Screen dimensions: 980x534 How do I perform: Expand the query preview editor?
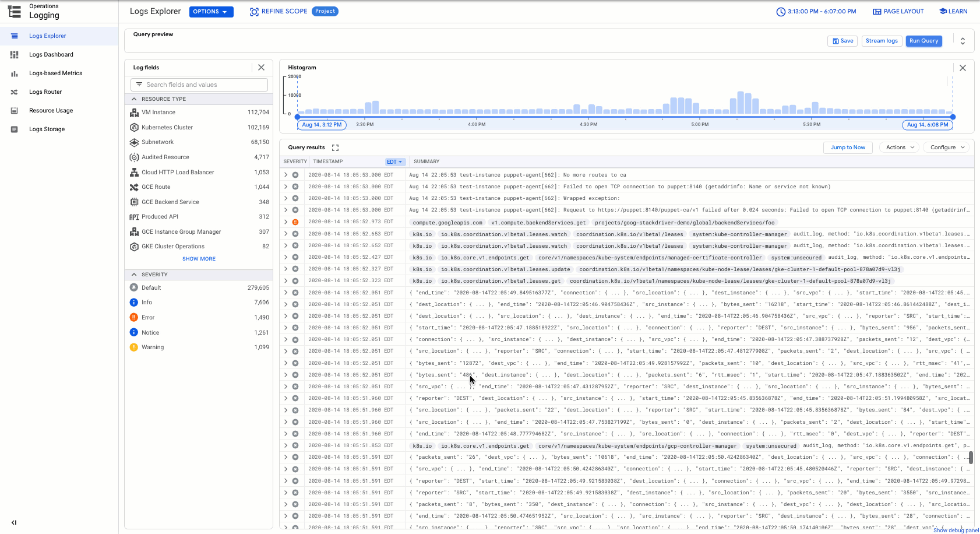tap(963, 41)
